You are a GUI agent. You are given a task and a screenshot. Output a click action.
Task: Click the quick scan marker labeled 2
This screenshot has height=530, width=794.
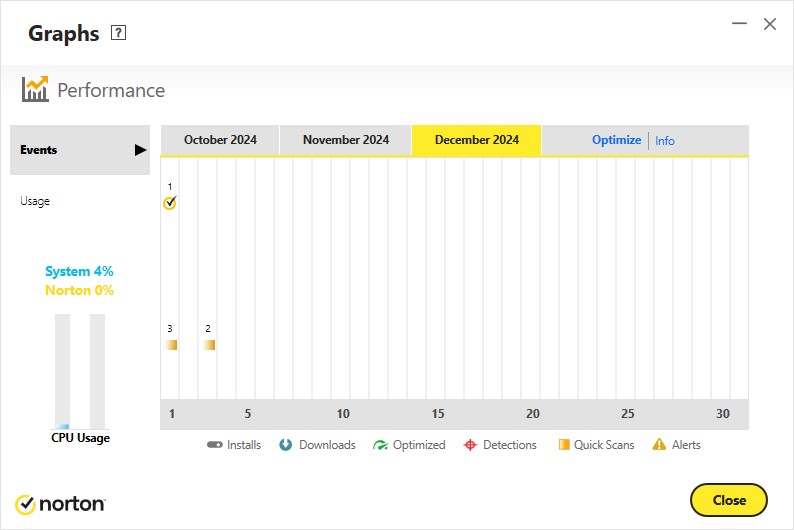[209, 345]
